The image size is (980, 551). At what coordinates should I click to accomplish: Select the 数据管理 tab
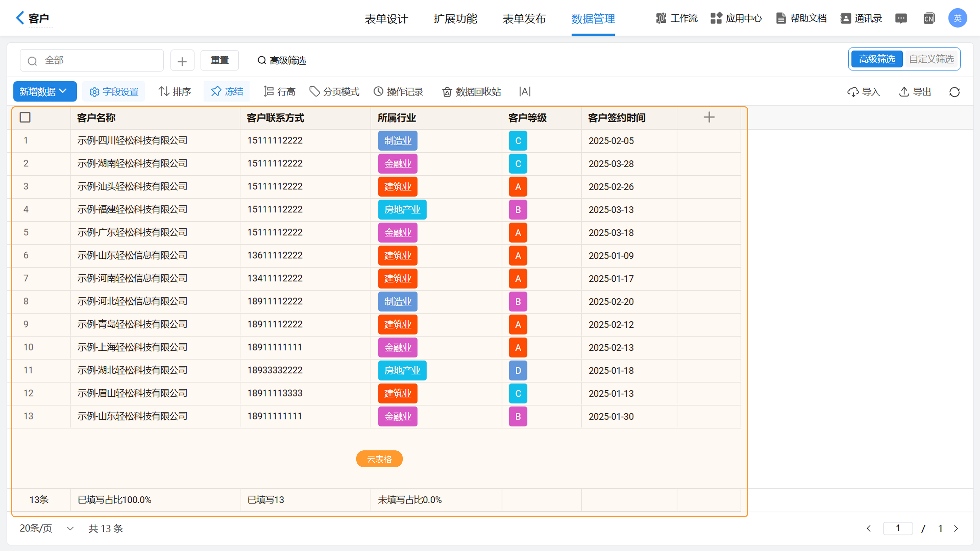coord(593,18)
